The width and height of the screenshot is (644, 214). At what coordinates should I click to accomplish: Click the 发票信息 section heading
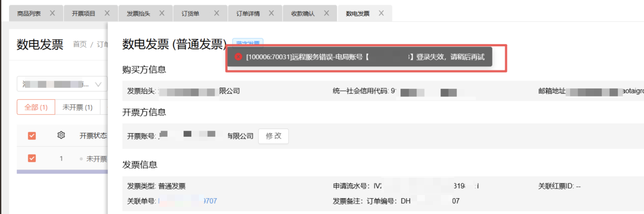[140, 165]
